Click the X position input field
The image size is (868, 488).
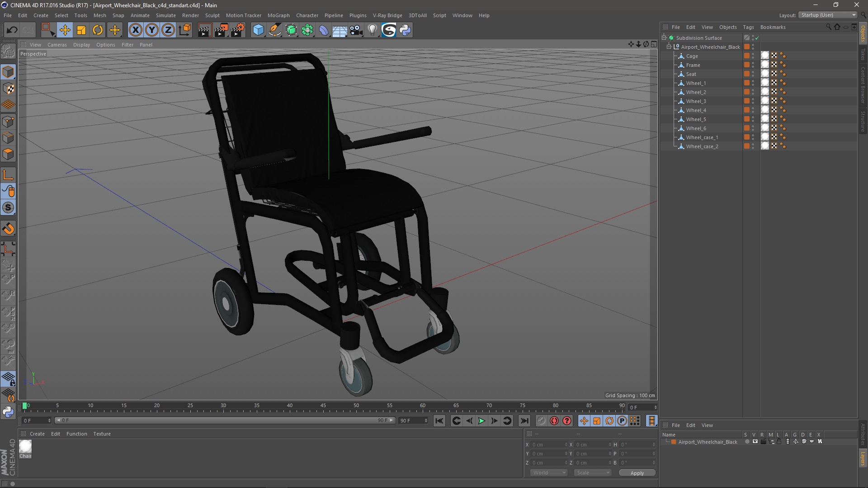(x=549, y=445)
